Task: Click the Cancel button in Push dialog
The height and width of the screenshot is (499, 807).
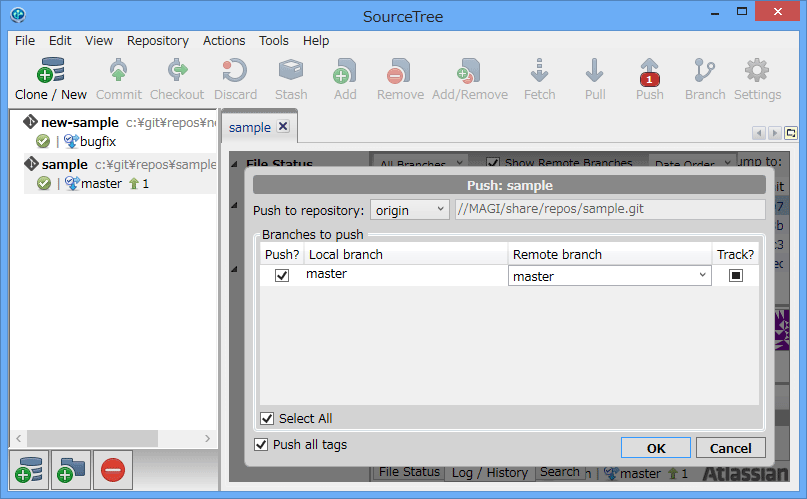Action: pyautogui.click(x=730, y=448)
